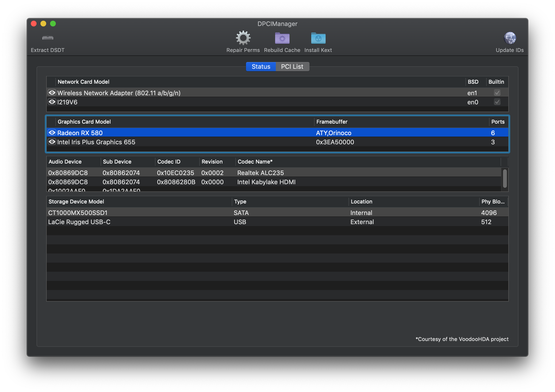Click eye icon beside I219V6 network card
This screenshot has height=392, width=555.
point(52,102)
